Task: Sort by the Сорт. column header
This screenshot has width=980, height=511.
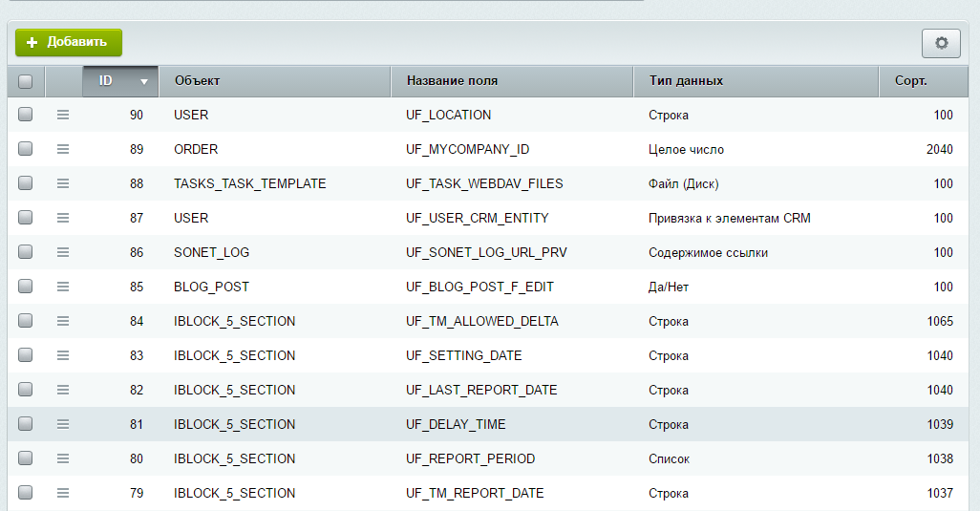Action: 910,81
